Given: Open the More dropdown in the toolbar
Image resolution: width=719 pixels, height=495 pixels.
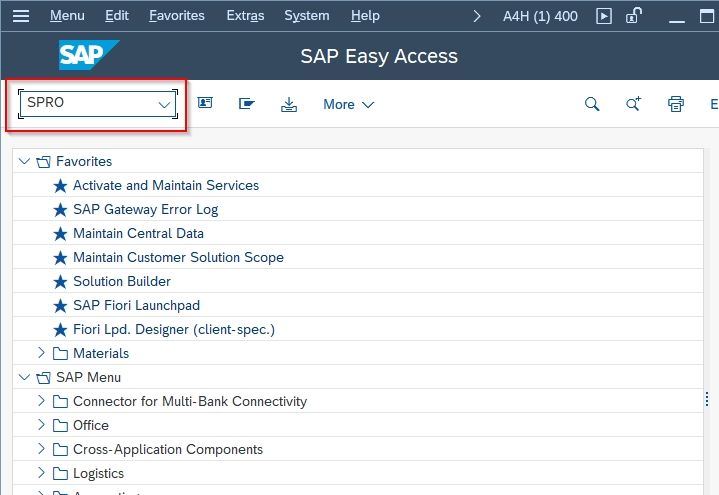Looking at the screenshot, I should pyautogui.click(x=348, y=104).
